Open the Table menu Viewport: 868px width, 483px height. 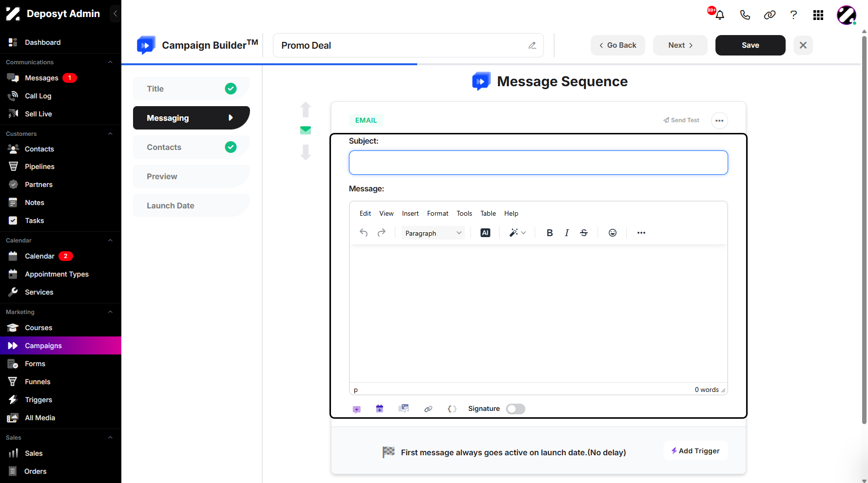[x=488, y=213]
